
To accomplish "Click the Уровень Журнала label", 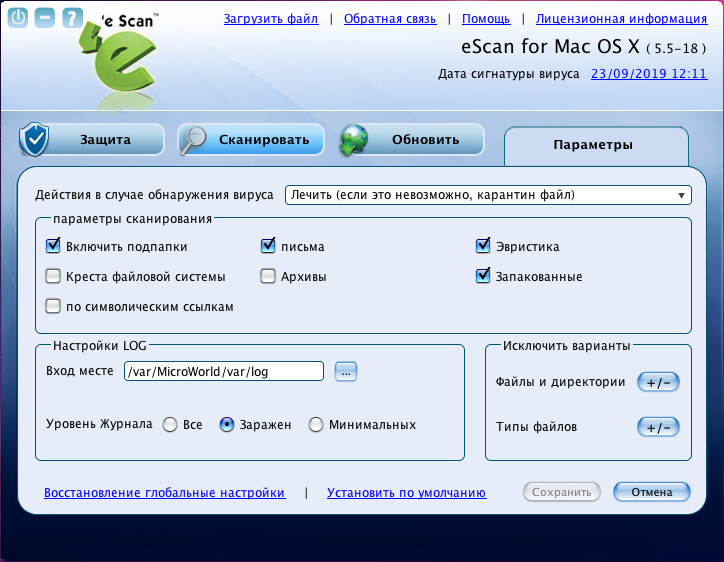I will tap(99, 424).
